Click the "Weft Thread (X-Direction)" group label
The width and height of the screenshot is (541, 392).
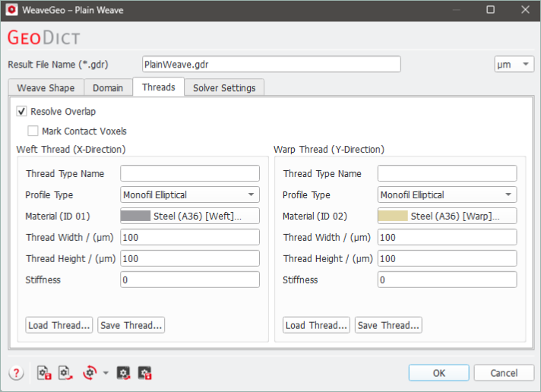[71, 150]
